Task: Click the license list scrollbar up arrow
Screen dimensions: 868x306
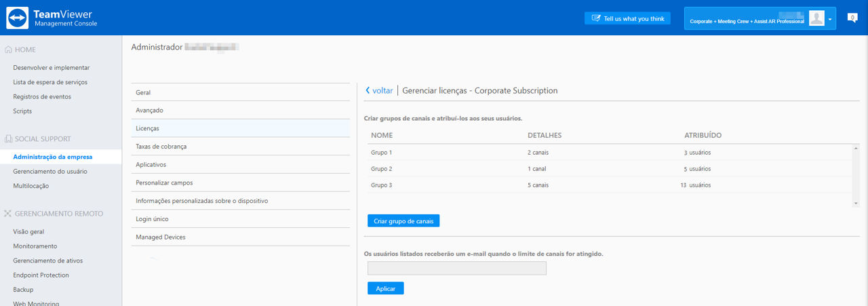Action: pos(856,147)
